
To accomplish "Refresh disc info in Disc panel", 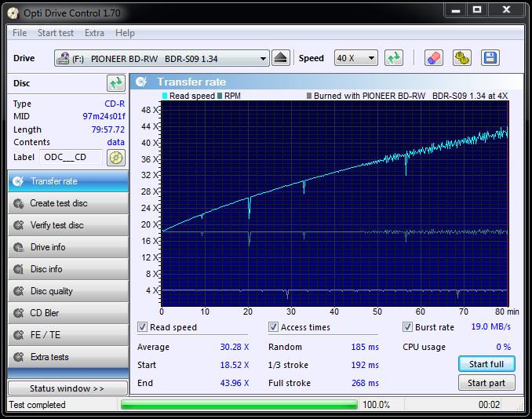I will tap(116, 83).
